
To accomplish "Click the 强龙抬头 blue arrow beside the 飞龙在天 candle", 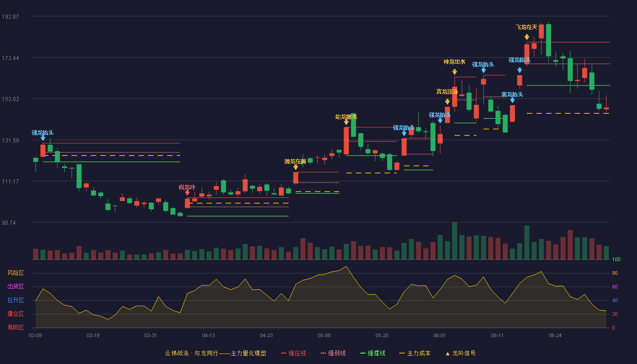I will (x=520, y=70).
